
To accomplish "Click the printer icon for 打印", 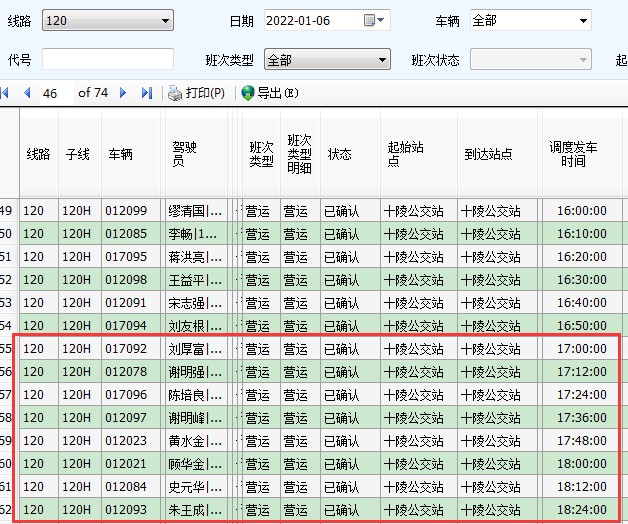I will click(x=176, y=93).
